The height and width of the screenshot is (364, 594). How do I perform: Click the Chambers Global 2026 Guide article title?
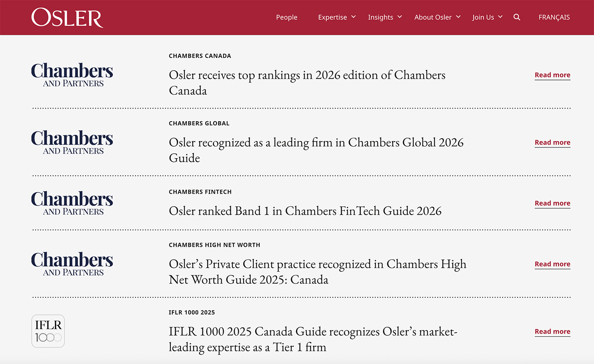pyautogui.click(x=316, y=150)
